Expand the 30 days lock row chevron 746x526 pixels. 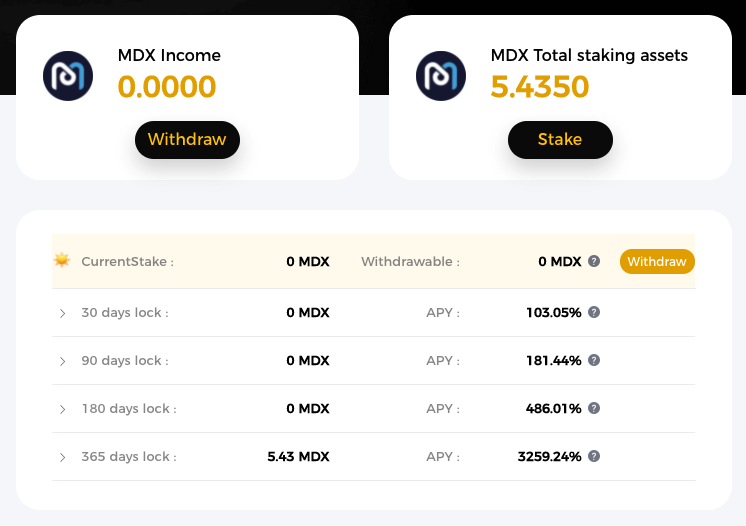pos(62,313)
